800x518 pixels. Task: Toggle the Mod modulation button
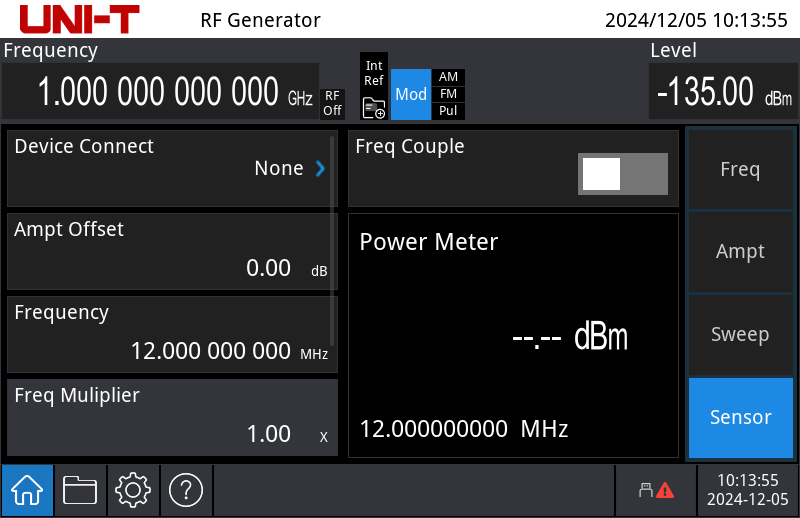click(411, 94)
